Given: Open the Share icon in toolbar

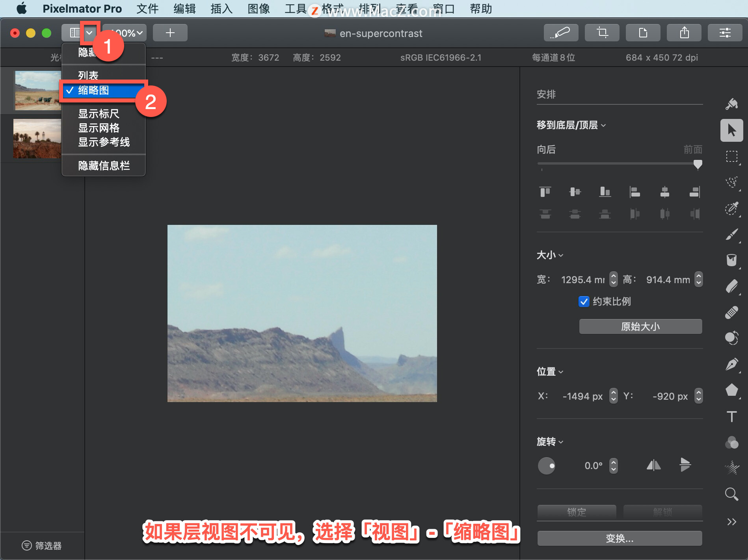Looking at the screenshot, I should [684, 33].
